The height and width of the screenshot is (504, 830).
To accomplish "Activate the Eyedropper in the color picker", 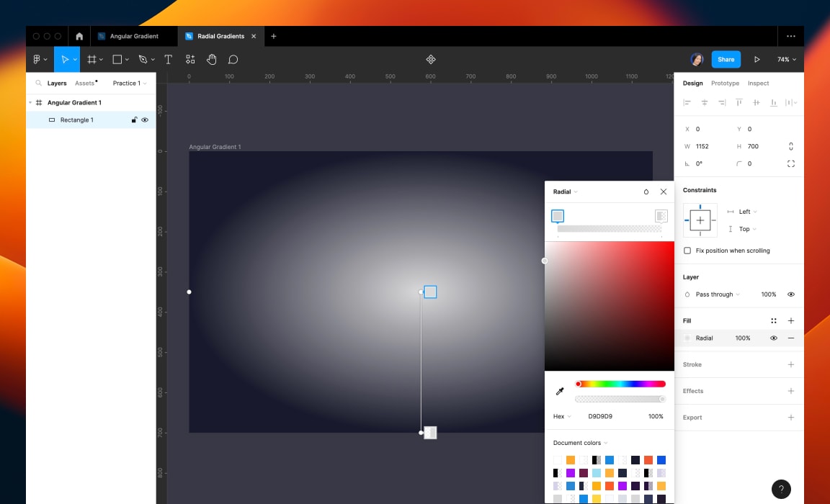I will click(559, 390).
